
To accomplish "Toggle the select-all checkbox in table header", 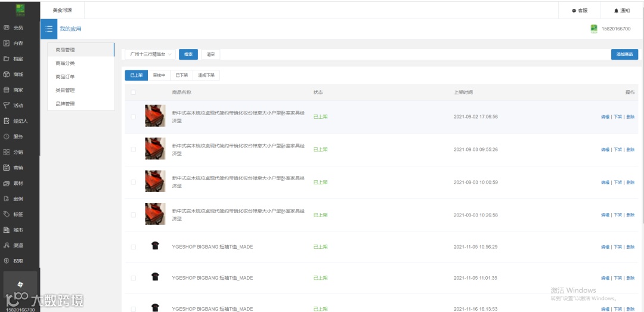I will [133, 92].
